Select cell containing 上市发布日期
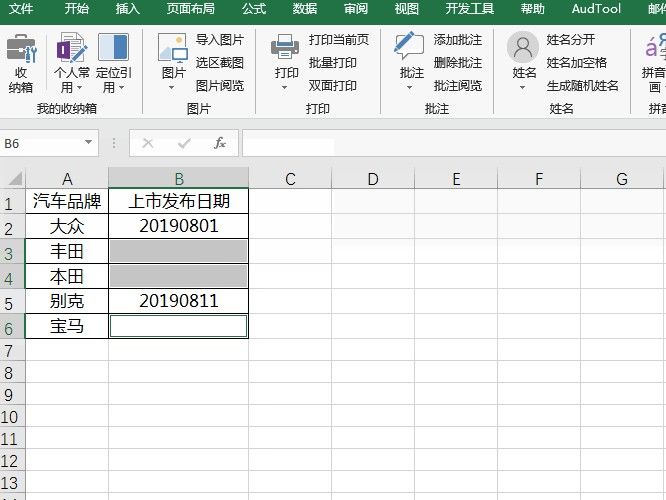Image resolution: width=666 pixels, height=500 pixels. (x=179, y=201)
